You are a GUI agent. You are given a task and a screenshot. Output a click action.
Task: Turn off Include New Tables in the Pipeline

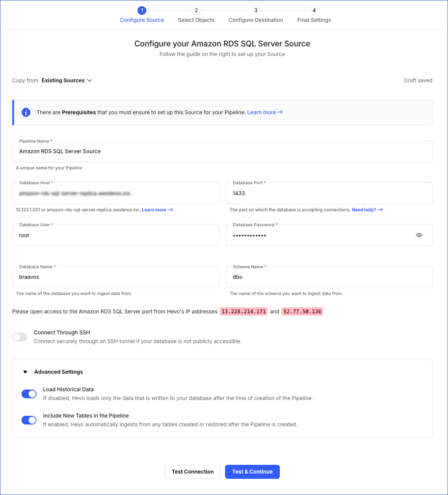click(28, 420)
